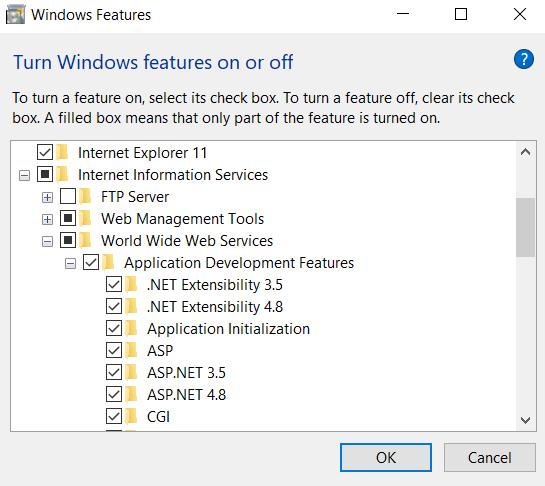Image resolution: width=545 pixels, height=486 pixels.
Task: Toggle the Web Management Tools checkbox
Action: (x=68, y=218)
